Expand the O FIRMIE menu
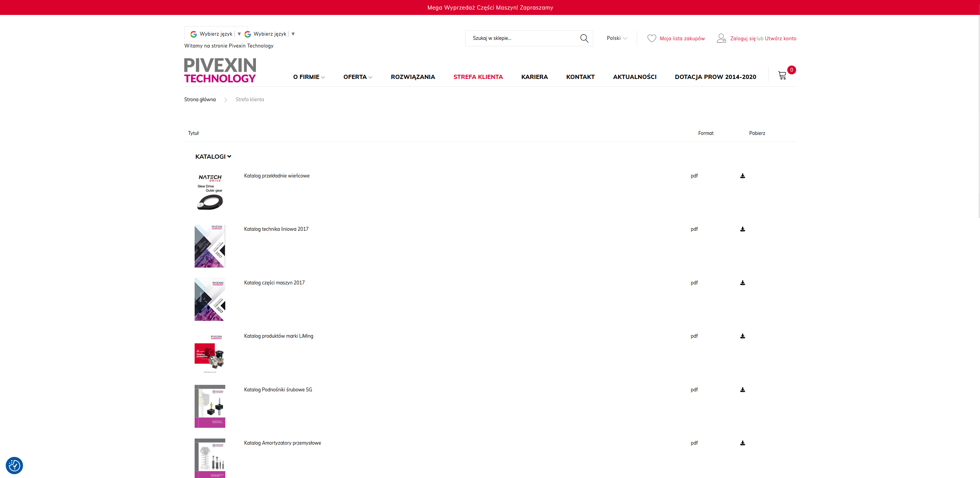The width and height of the screenshot is (980, 478). tap(309, 77)
